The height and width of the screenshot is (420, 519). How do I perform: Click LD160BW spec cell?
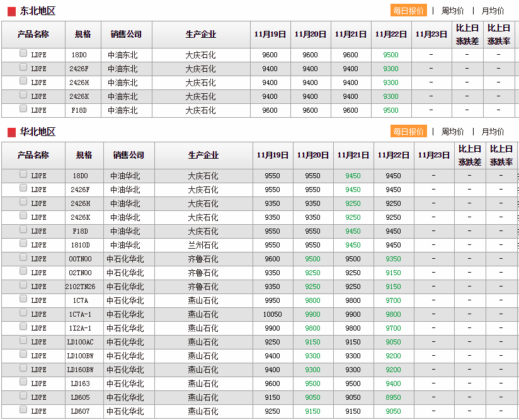tap(81, 370)
